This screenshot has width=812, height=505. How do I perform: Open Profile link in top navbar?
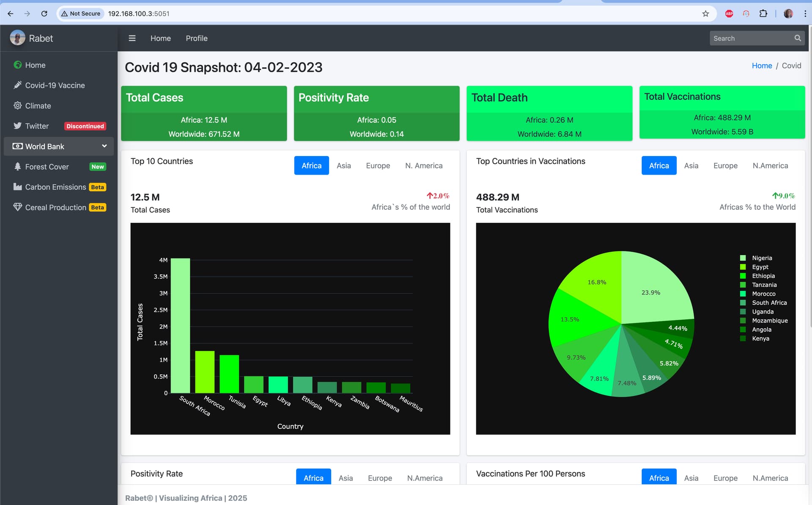tap(196, 38)
